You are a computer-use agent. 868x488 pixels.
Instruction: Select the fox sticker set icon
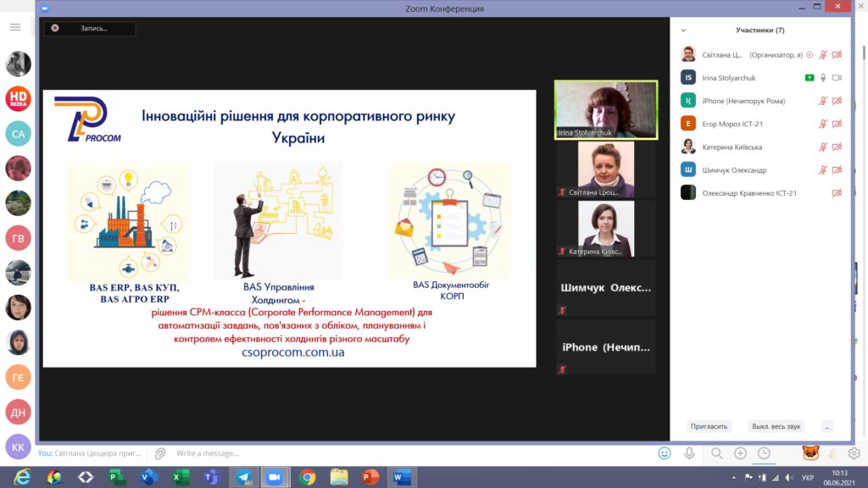pos(810,453)
